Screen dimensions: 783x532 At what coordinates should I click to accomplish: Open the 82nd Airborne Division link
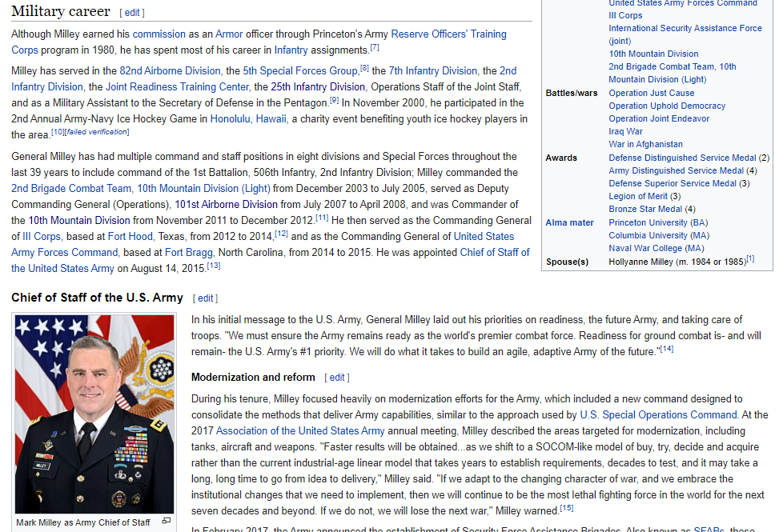coord(170,71)
